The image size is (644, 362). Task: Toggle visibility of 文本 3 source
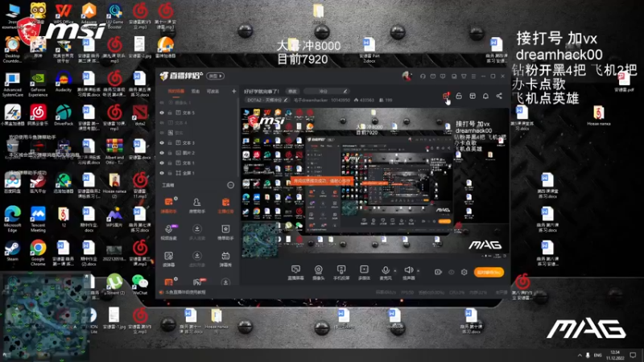(x=162, y=143)
